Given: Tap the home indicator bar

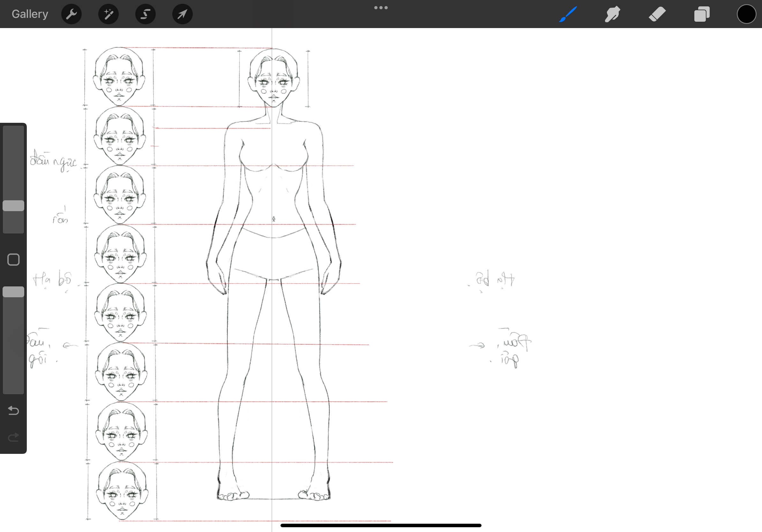Looking at the screenshot, I should tap(381, 525).
